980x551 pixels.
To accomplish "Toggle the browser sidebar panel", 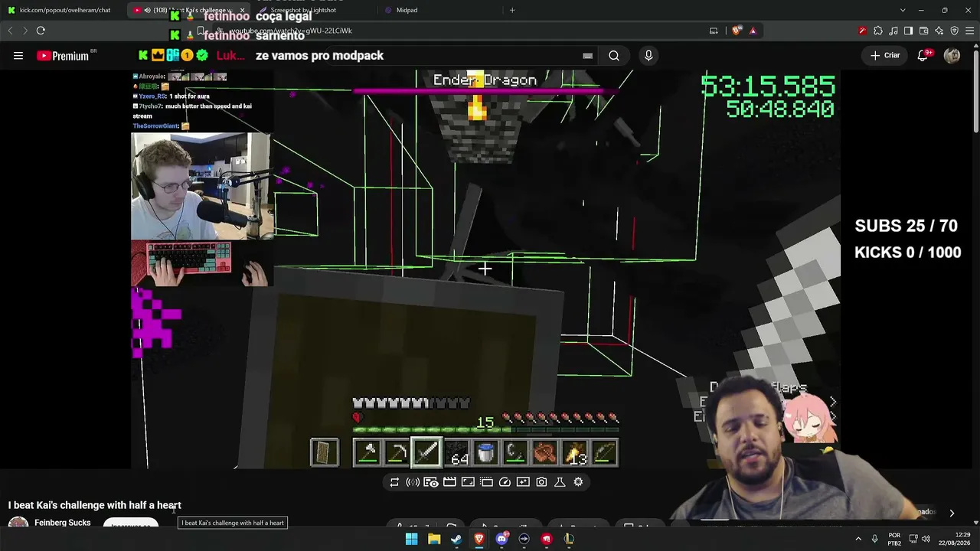I will coord(908,31).
